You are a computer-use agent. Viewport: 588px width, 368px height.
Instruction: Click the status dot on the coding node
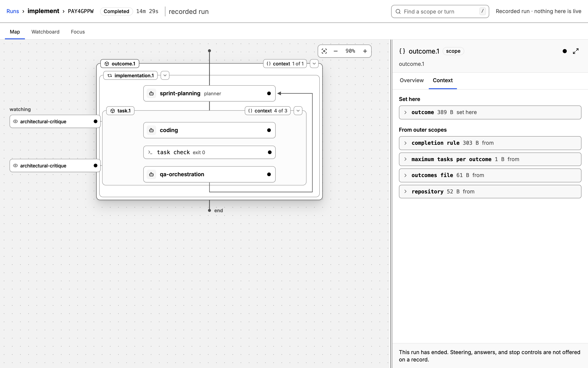click(269, 130)
